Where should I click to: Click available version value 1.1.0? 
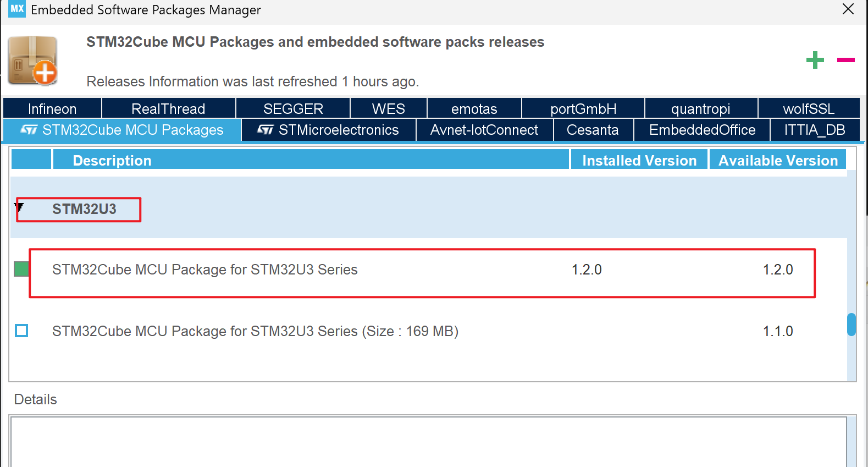[778, 331]
